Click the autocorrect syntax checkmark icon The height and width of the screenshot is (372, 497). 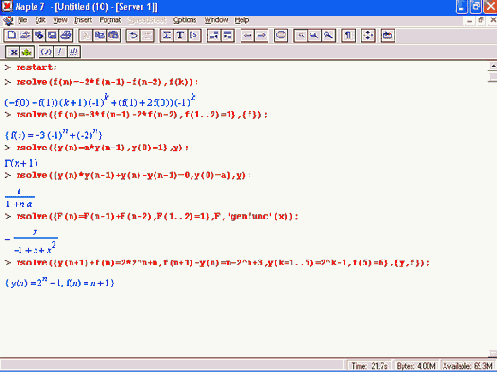click(x=46, y=52)
